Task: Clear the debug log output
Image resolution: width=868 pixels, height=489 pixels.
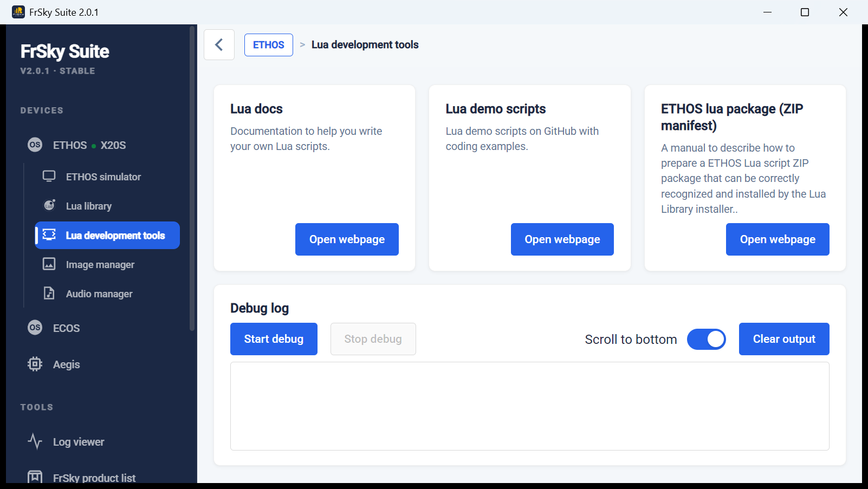Action: (x=784, y=339)
